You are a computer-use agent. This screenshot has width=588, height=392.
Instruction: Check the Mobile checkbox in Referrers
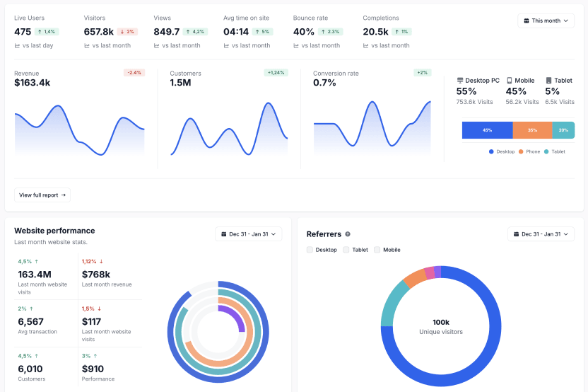(377, 250)
